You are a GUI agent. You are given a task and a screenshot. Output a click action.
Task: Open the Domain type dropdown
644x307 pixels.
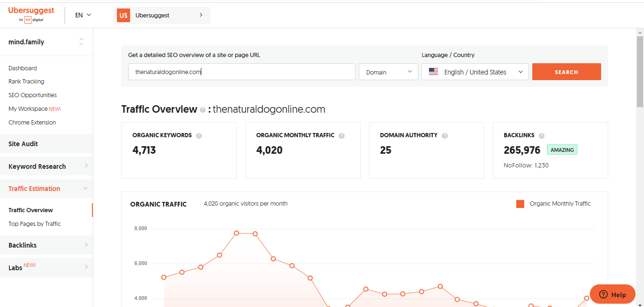tap(388, 72)
